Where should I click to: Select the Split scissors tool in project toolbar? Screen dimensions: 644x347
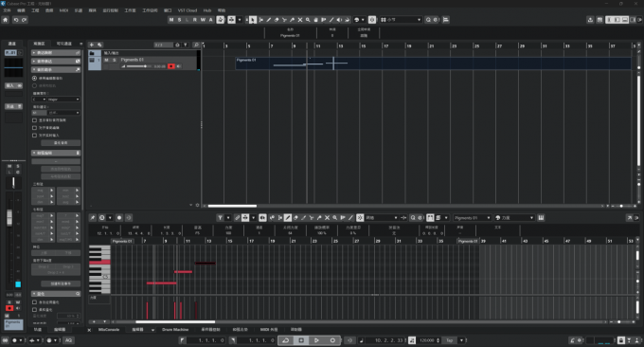[284, 20]
